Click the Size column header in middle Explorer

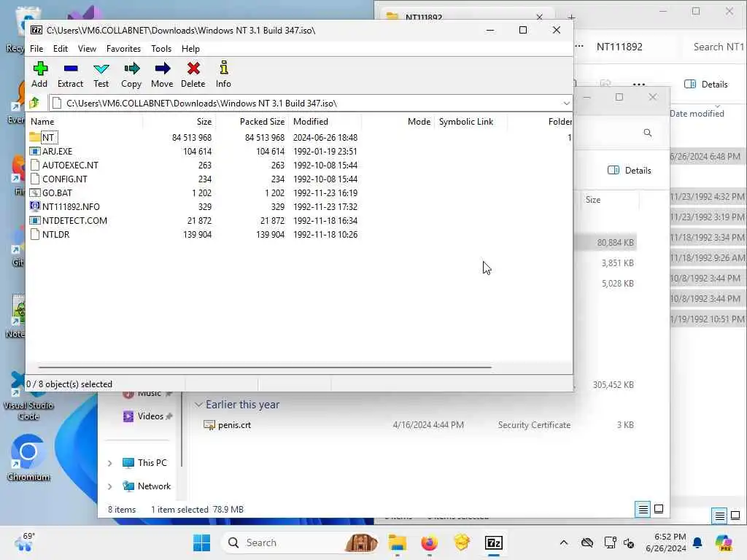coord(593,200)
